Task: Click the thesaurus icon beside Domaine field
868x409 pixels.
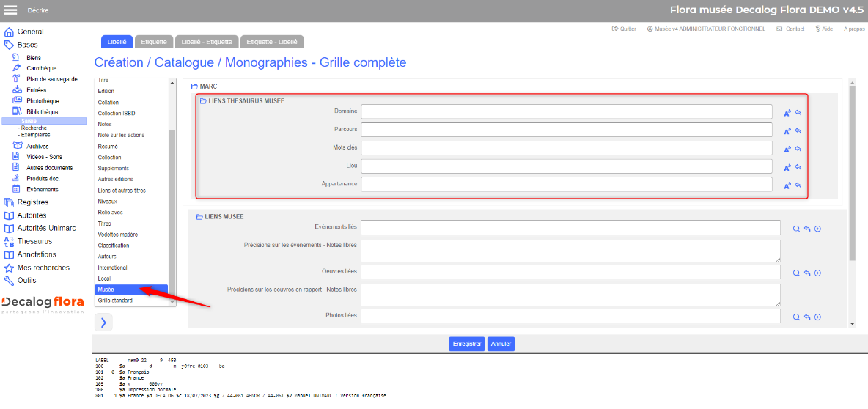Action: (787, 114)
